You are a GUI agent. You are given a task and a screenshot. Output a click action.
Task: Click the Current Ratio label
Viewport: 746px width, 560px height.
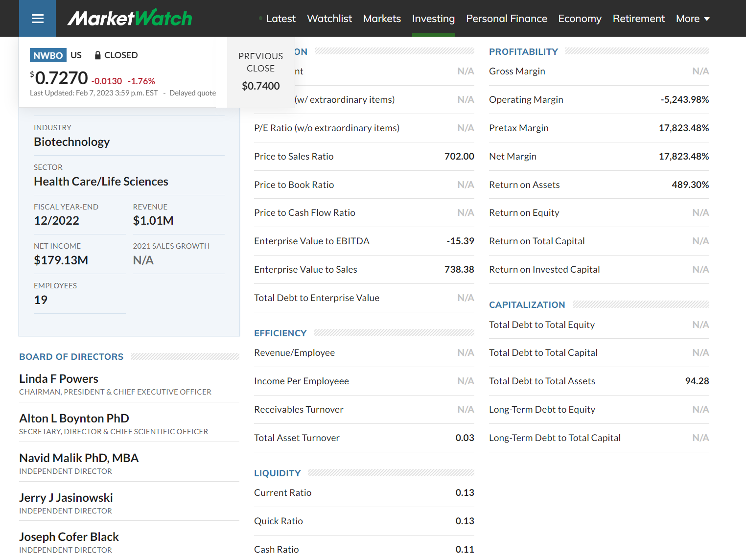tap(282, 493)
